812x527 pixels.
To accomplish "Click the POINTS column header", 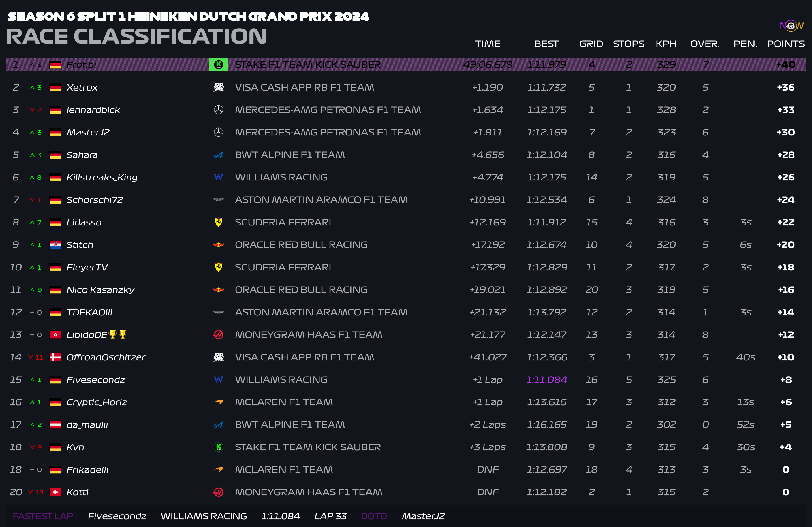I will tap(786, 44).
